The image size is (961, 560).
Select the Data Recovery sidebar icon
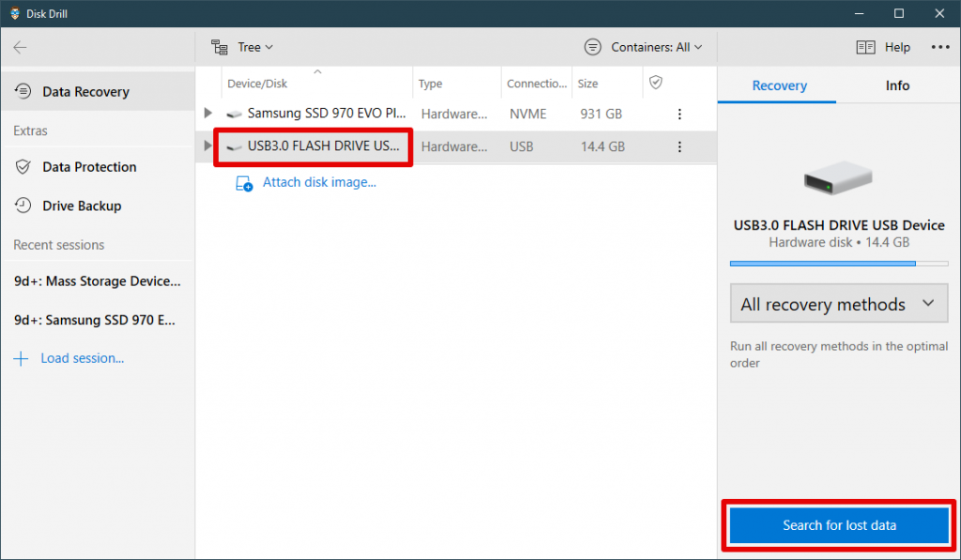(24, 91)
